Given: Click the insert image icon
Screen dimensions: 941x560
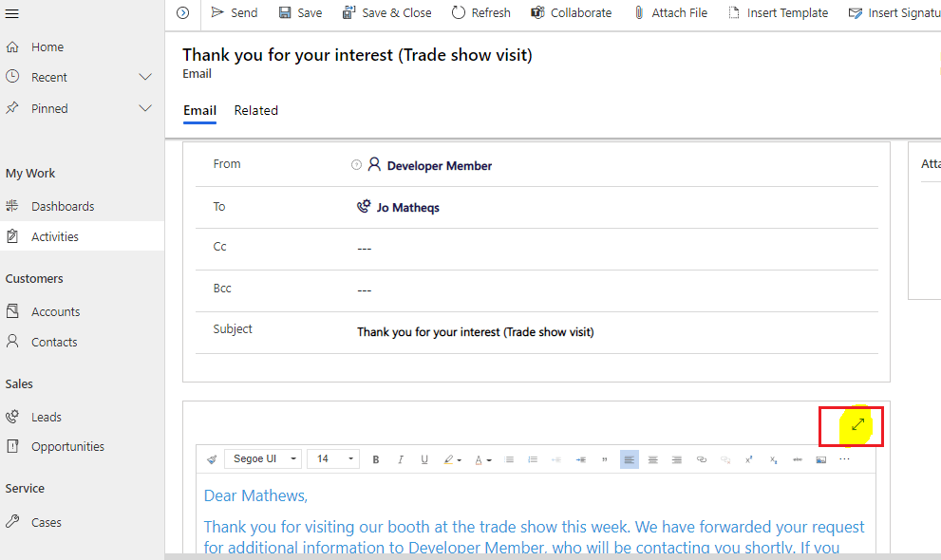Looking at the screenshot, I should (x=821, y=459).
